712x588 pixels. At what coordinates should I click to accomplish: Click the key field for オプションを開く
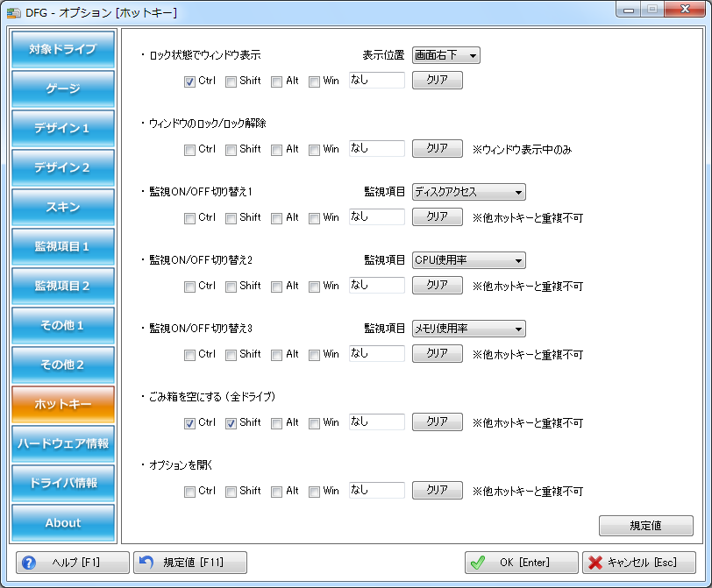(376, 491)
